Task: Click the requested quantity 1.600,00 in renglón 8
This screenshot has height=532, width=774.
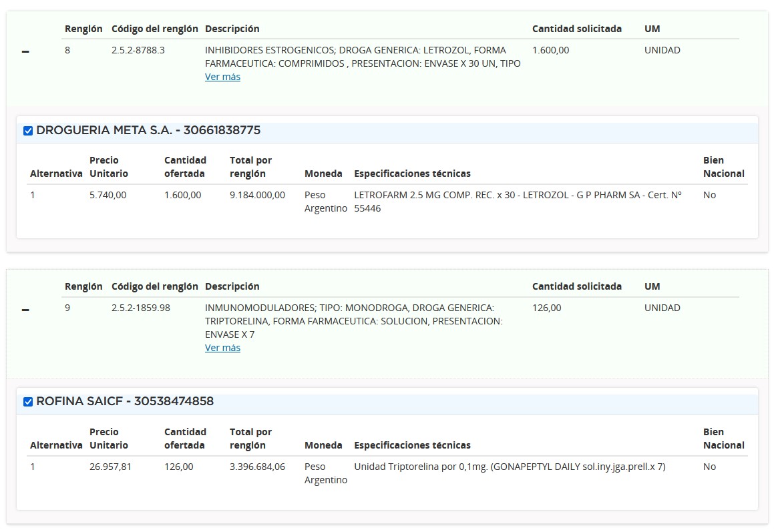Action: [550, 50]
